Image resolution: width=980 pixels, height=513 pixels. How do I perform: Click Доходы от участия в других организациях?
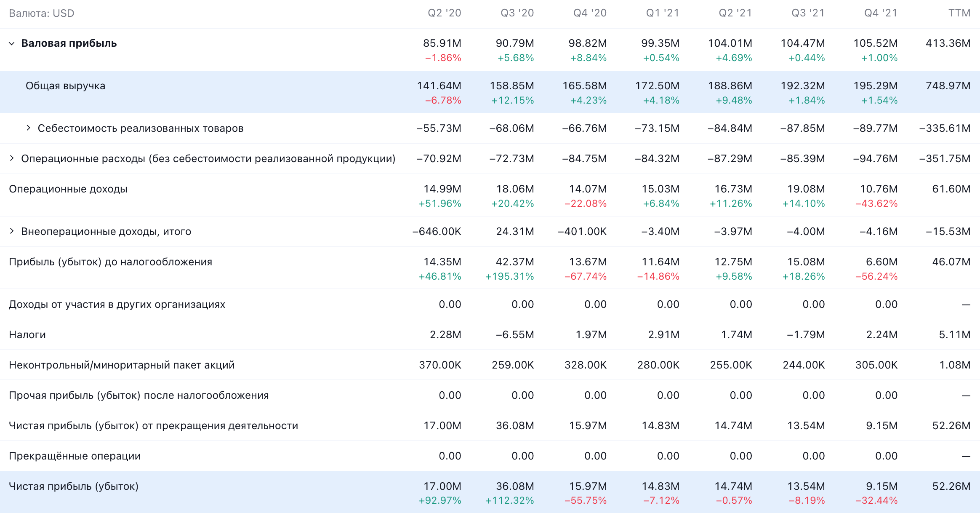[x=117, y=305]
